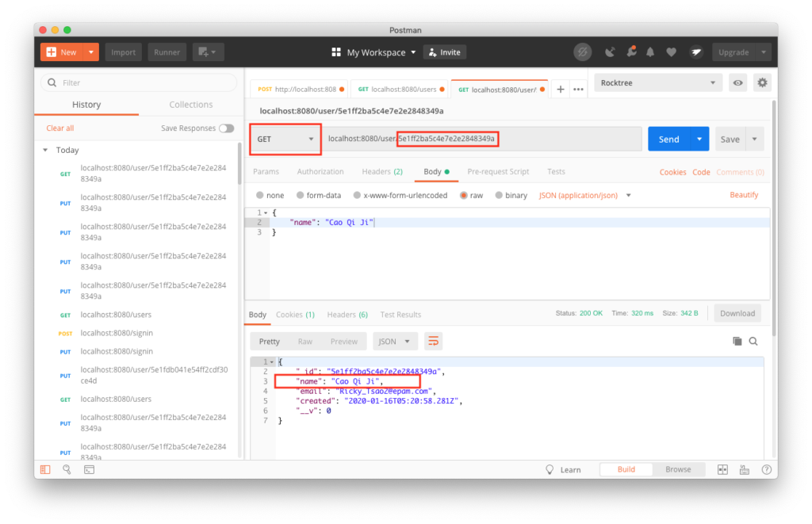Viewport: 812px width, 524px height.
Task: Click the sync status circle icon
Action: (x=583, y=52)
